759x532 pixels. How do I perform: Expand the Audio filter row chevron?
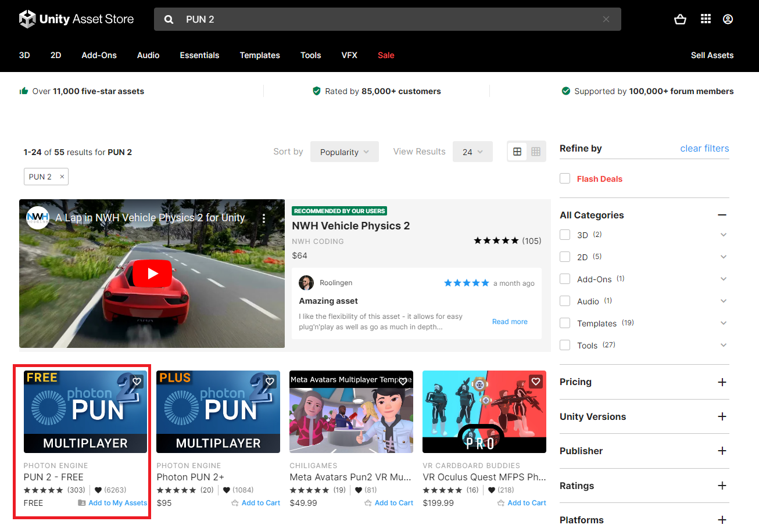pos(724,301)
